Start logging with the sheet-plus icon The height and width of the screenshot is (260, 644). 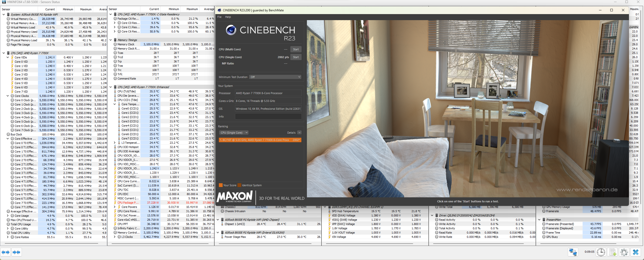point(613,252)
